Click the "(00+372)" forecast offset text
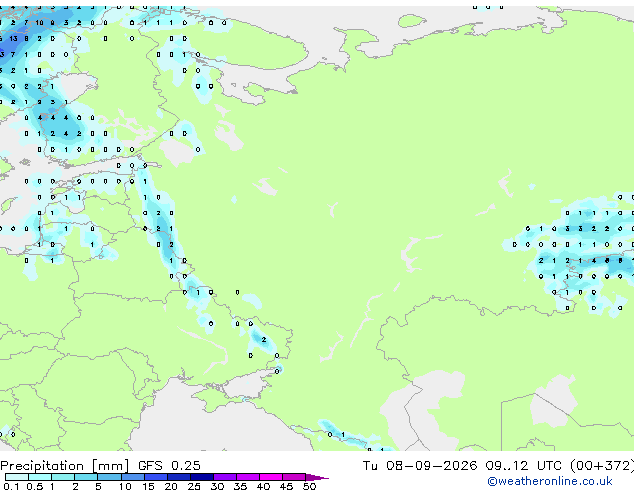 pos(602,466)
